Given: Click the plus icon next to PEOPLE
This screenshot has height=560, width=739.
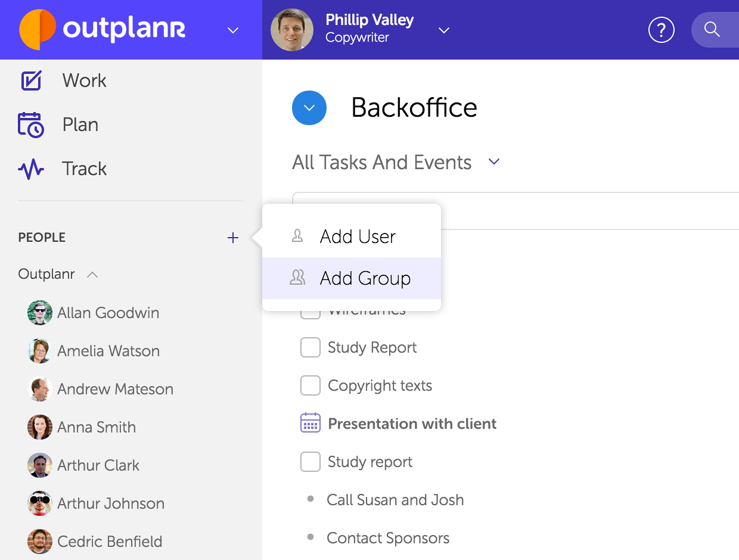Looking at the screenshot, I should [x=233, y=238].
